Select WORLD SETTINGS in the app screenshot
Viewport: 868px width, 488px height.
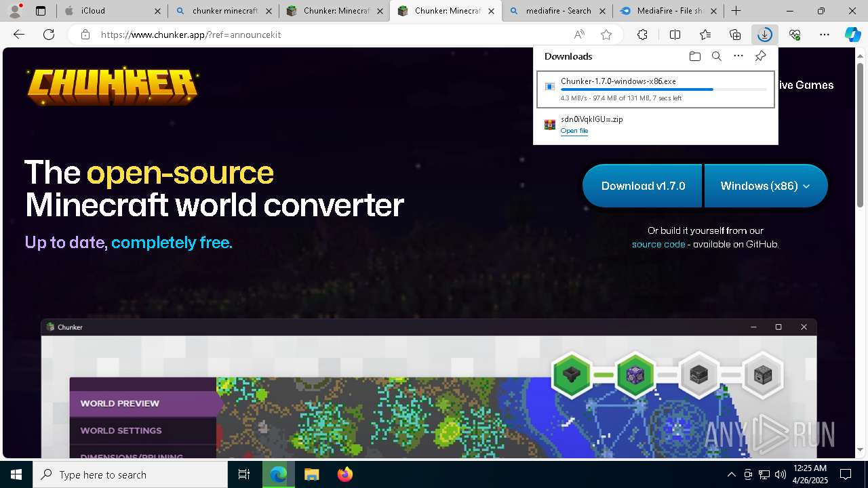click(x=142, y=430)
